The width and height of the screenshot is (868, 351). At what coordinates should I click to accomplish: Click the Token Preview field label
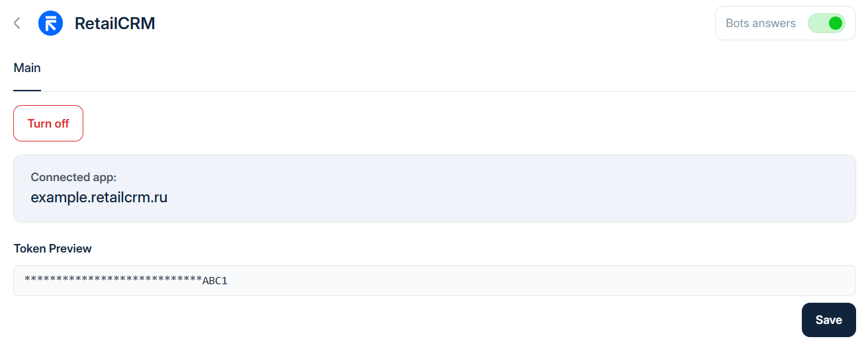53,249
